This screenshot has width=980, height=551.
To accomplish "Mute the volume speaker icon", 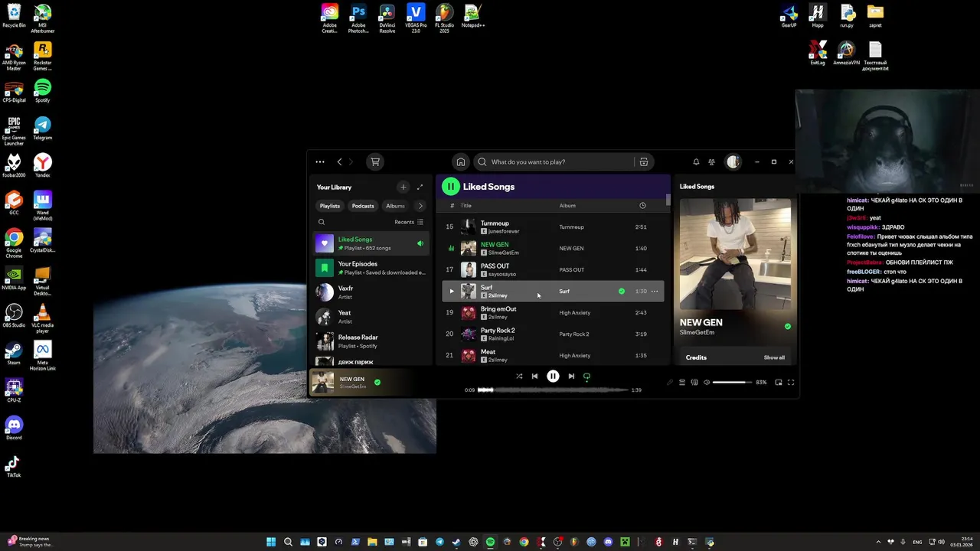I will (707, 383).
